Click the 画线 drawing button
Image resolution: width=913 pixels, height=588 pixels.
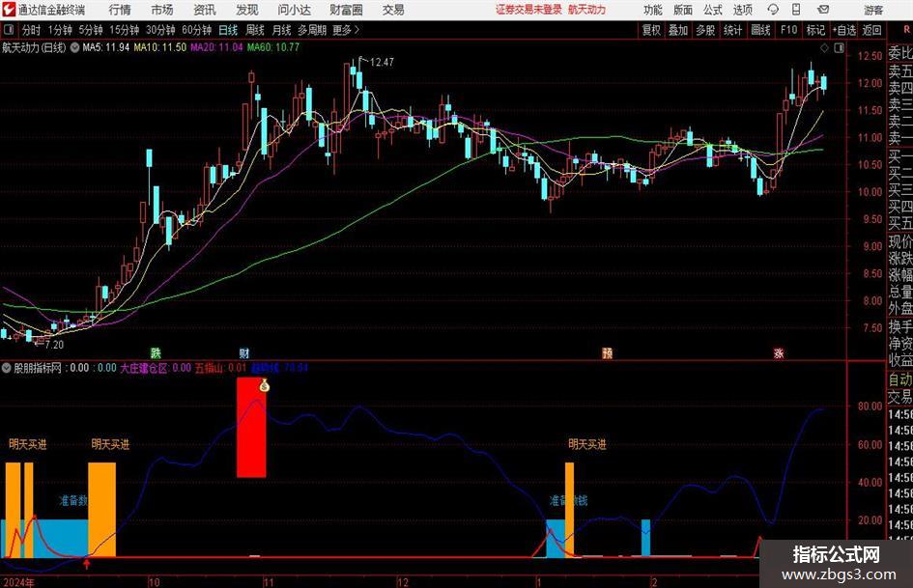click(x=760, y=30)
